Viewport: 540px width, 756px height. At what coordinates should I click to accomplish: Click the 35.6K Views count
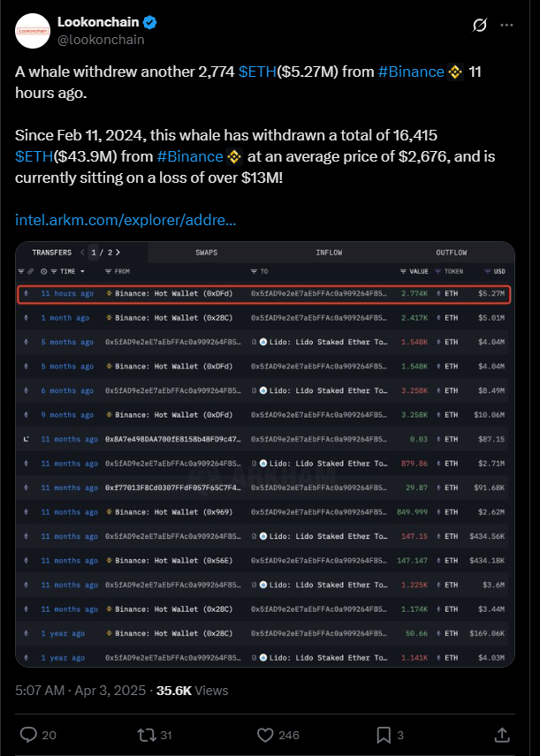pyautogui.click(x=192, y=691)
